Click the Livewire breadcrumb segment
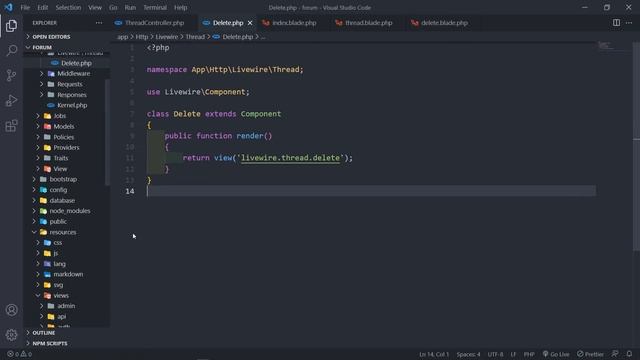The height and width of the screenshot is (360, 640). tap(167, 37)
